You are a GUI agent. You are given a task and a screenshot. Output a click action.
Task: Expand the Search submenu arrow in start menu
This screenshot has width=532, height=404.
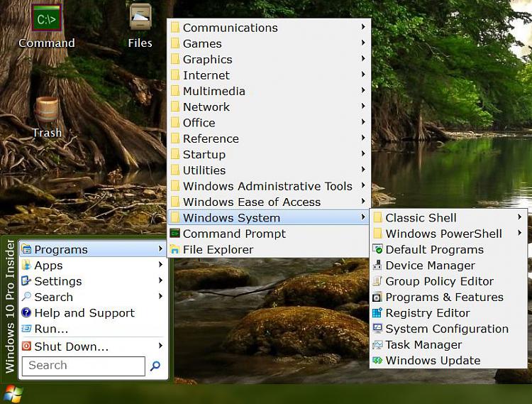[x=160, y=296]
